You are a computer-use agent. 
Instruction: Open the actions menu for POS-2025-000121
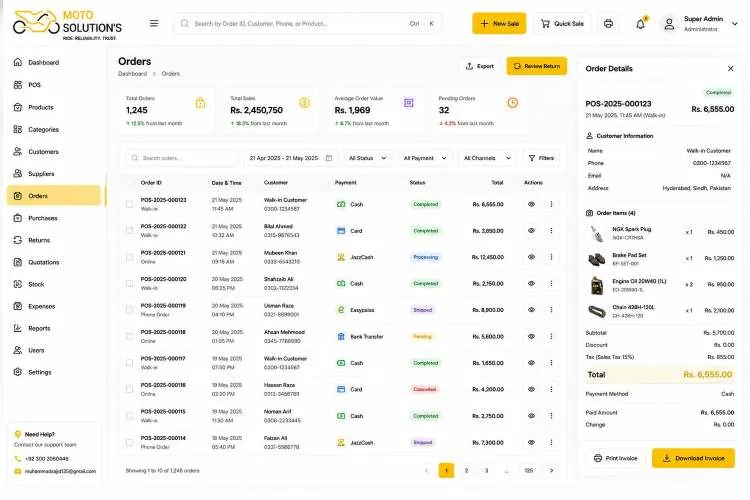pos(551,257)
